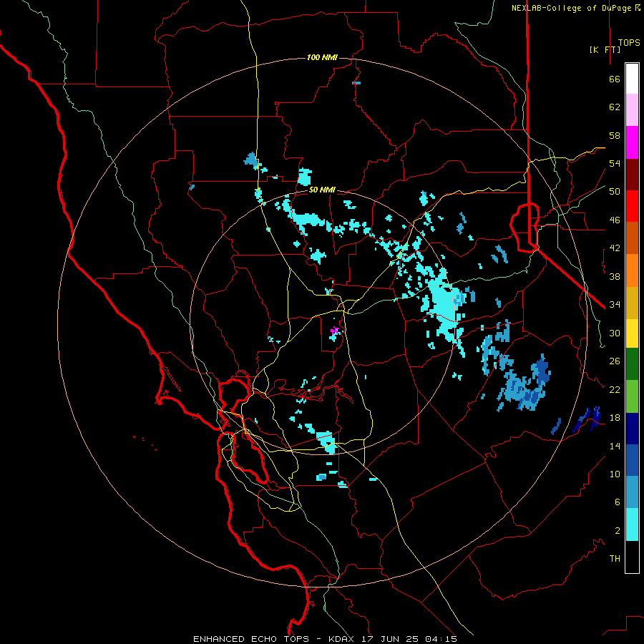
Task: Click the "[K FT]" units label
Action: click(605, 49)
